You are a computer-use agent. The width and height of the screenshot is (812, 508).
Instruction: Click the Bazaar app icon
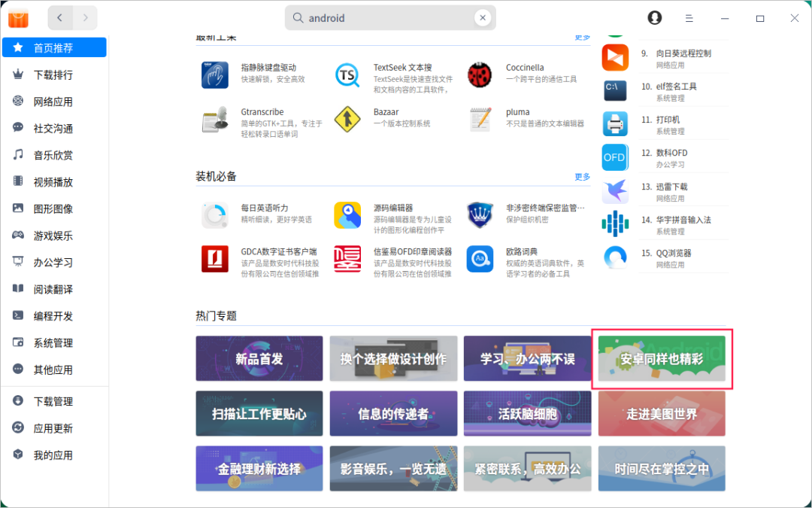pyautogui.click(x=347, y=120)
